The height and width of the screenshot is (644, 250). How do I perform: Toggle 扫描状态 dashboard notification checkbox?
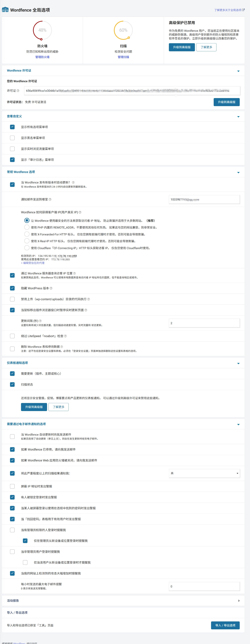(x=12, y=385)
